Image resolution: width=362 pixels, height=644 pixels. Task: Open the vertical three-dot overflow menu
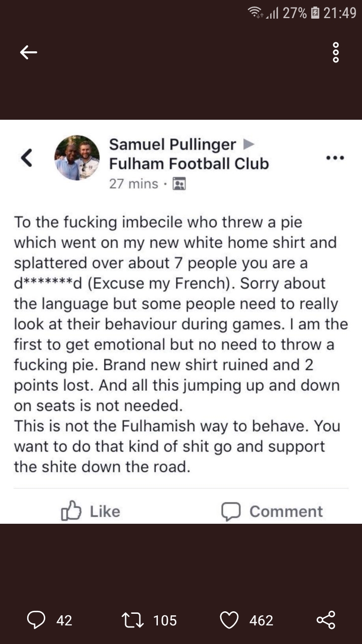click(x=336, y=52)
